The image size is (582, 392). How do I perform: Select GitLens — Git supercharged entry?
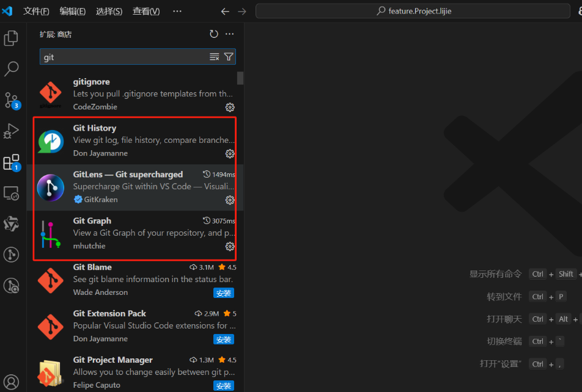136,187
